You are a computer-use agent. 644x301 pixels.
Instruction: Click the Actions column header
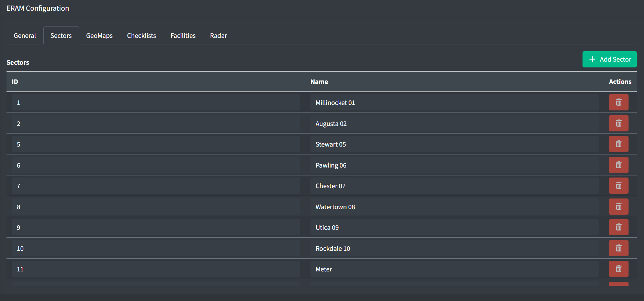pos(620,82)
